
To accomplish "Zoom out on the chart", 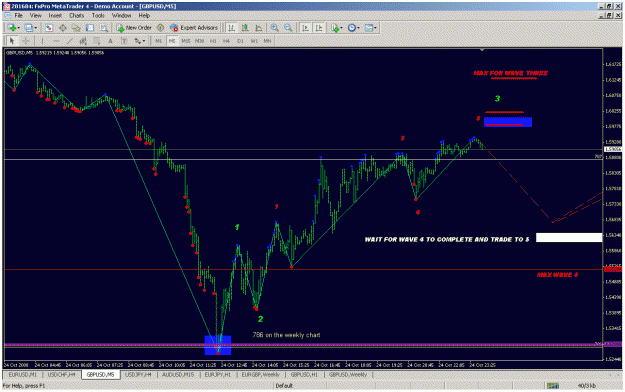I will pyautogui.click(x=288, y=28).
